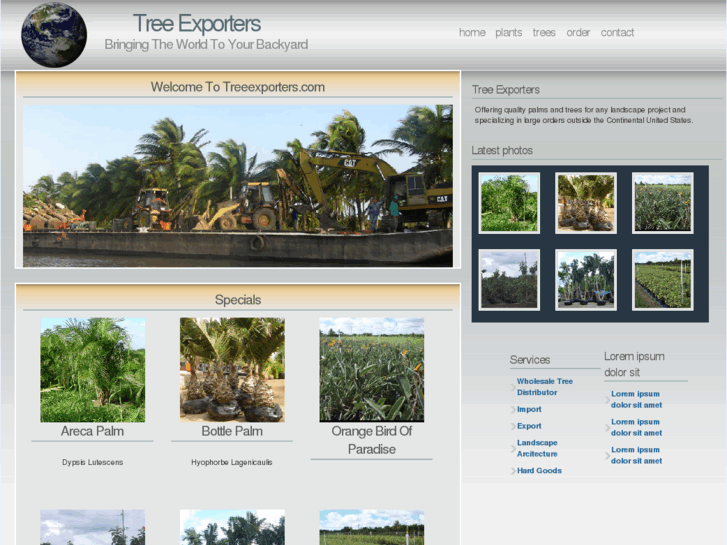727x545 pixels.
Task: Open the Areca Palm special photo
Action: [x=92, y=370]
